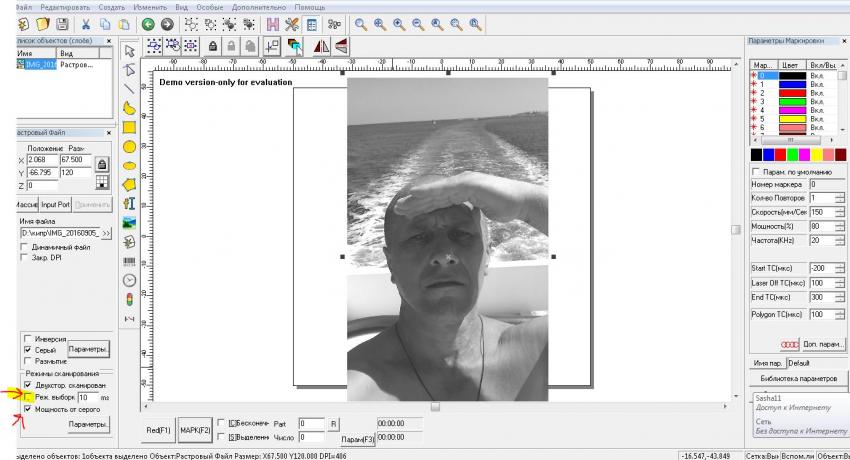
Task: Click the Save floppy disk icon
Action: (x=62, y=23)
